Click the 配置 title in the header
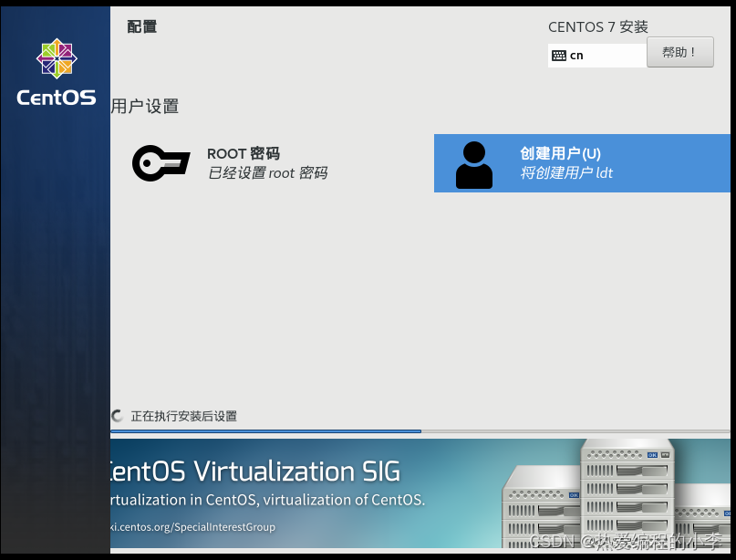Screen dimensions: 736x560 [x=141, y=26]
